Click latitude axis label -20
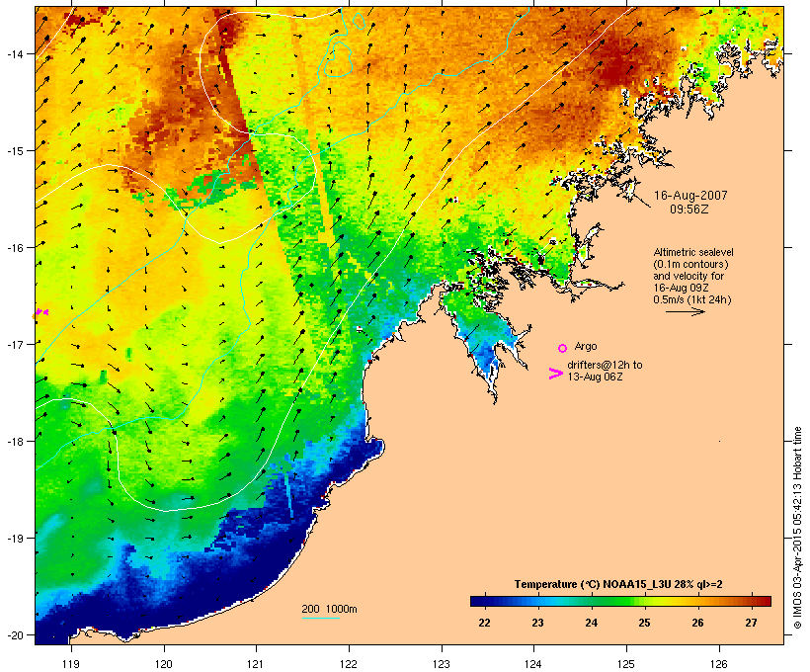 15,634
